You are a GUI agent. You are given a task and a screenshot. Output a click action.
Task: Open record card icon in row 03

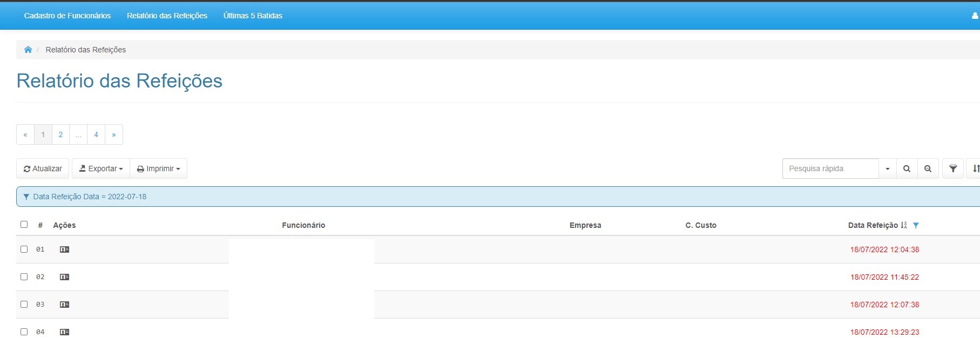click(64, 305)
